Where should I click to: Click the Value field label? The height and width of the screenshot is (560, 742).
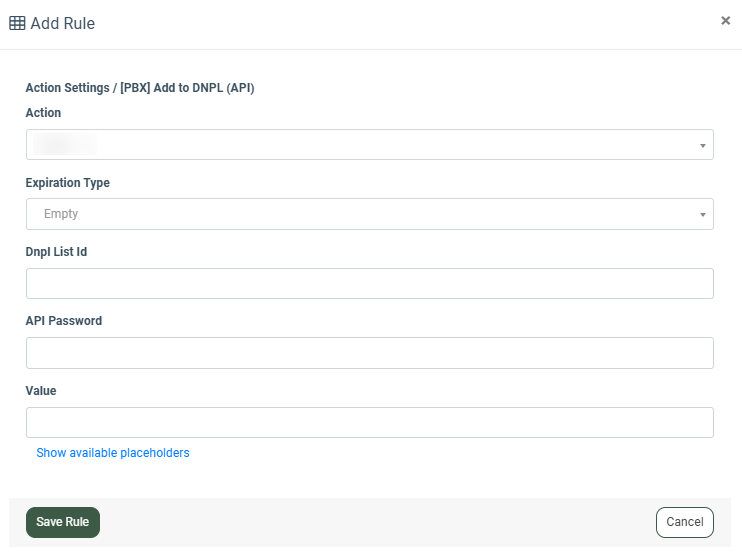(x=41, y=391)
